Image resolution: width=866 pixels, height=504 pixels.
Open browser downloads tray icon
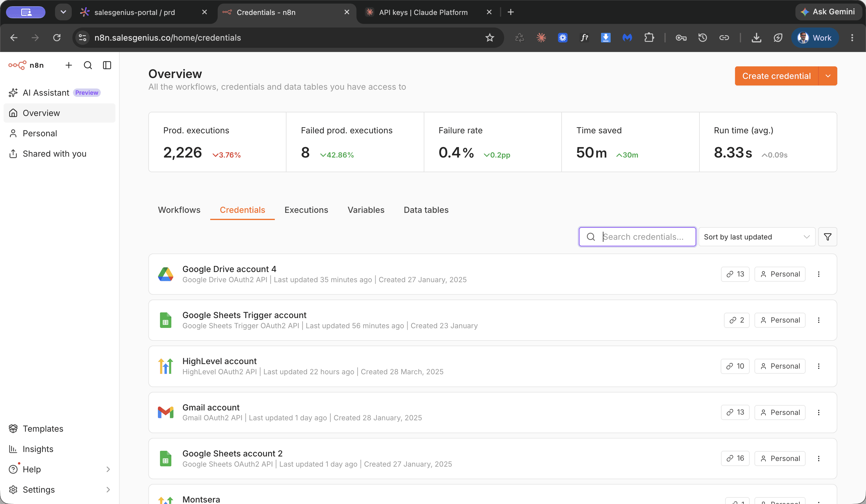coord(756,38)
